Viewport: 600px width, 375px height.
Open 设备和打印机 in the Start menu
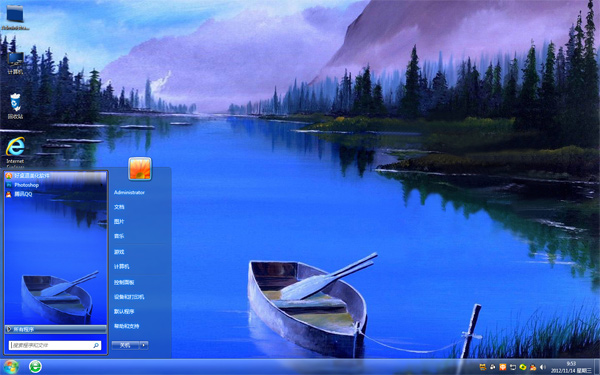click(x=129, y=297)
